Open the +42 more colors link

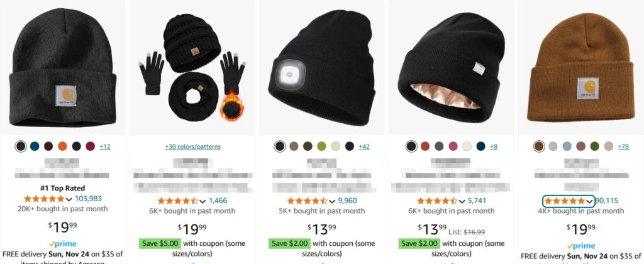coord(364,146)
